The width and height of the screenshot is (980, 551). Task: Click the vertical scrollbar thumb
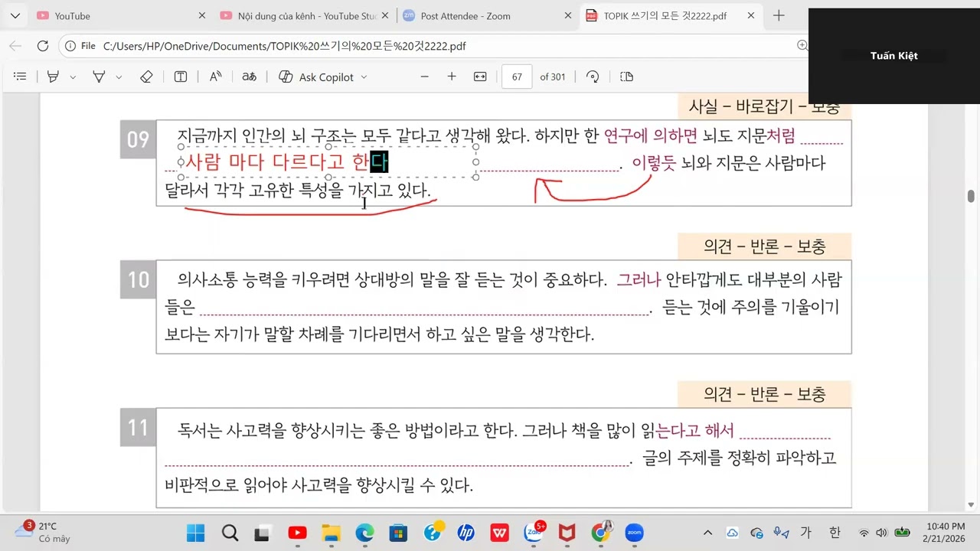coord(971,196)
